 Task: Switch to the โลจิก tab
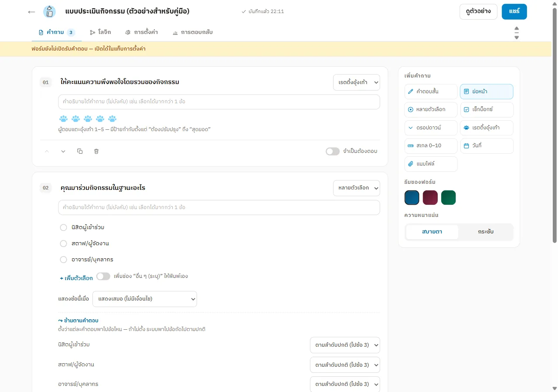pyautogui.click(x=100, y=32)
